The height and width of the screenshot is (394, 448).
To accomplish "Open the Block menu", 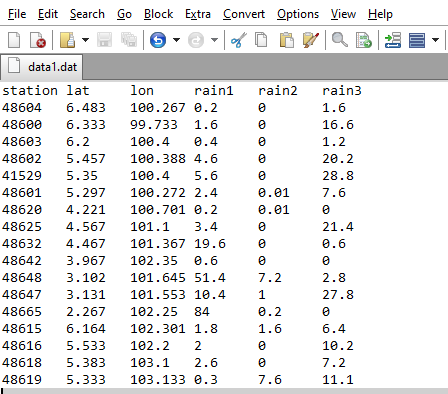I will [x=158, y=14].
